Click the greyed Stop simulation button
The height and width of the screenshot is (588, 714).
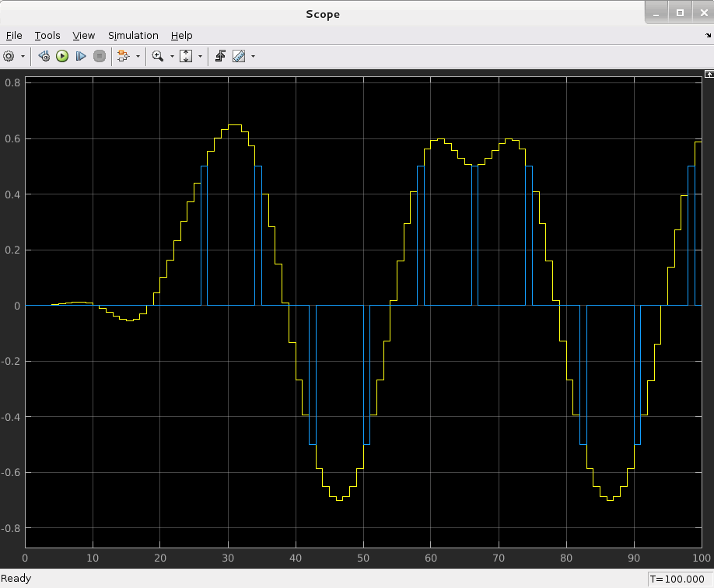[99, 56]
